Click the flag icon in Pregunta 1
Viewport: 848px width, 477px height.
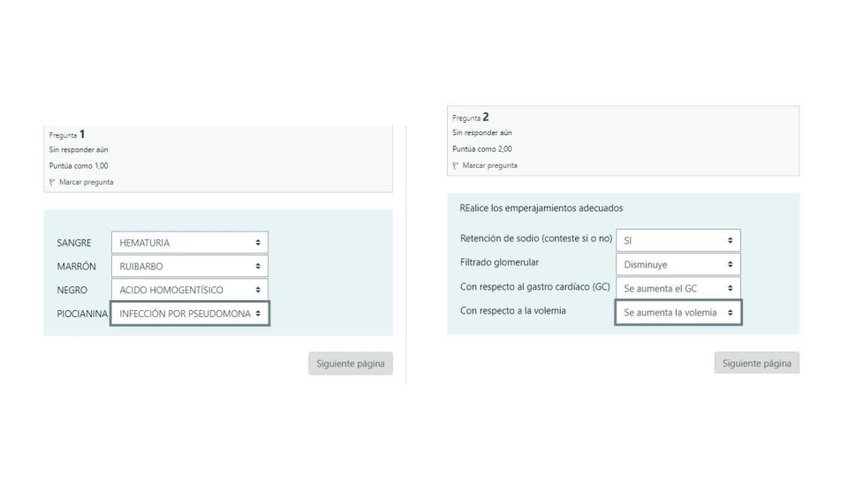click(x=52, y=182)
